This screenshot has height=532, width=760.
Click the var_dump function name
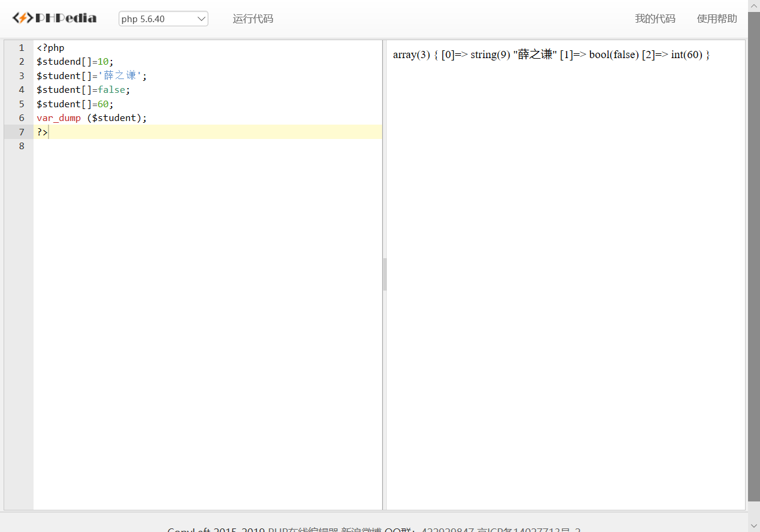coord(59,118)
